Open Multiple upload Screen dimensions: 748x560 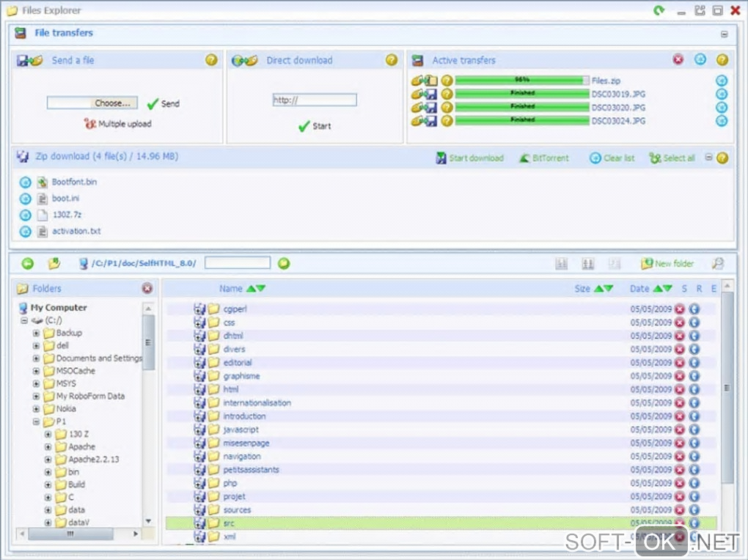click(118, 124)
